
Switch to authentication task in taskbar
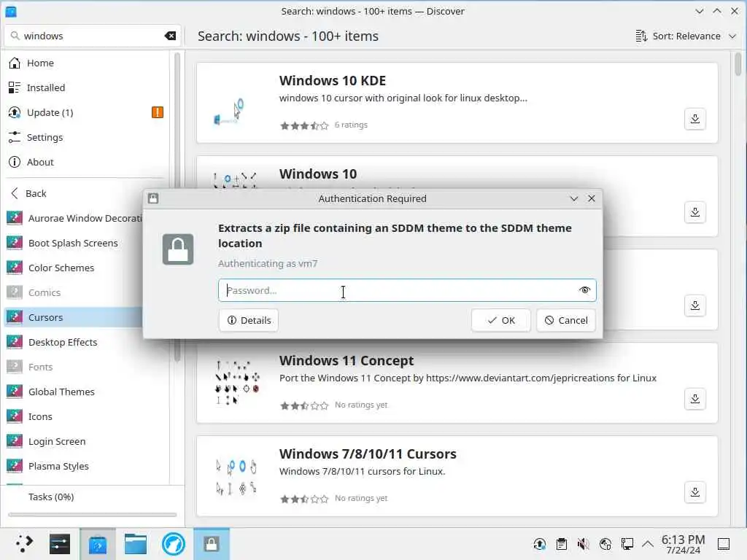click(x=212, y=544)
